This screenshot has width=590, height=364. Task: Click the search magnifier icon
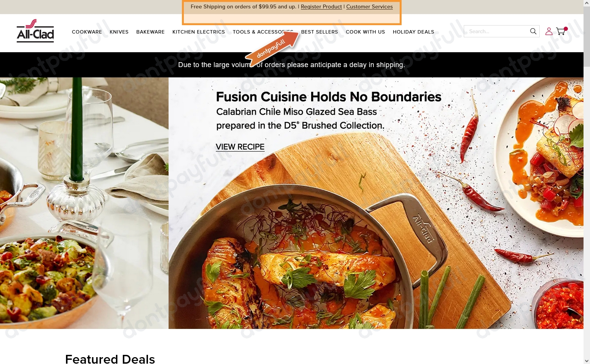[533, 31]
